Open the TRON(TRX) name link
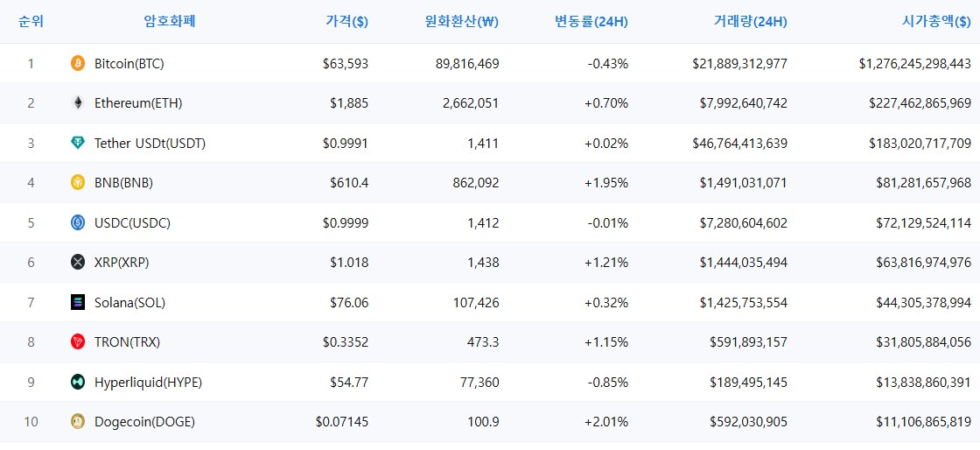The image size is (980, 450). coord(128,341)
